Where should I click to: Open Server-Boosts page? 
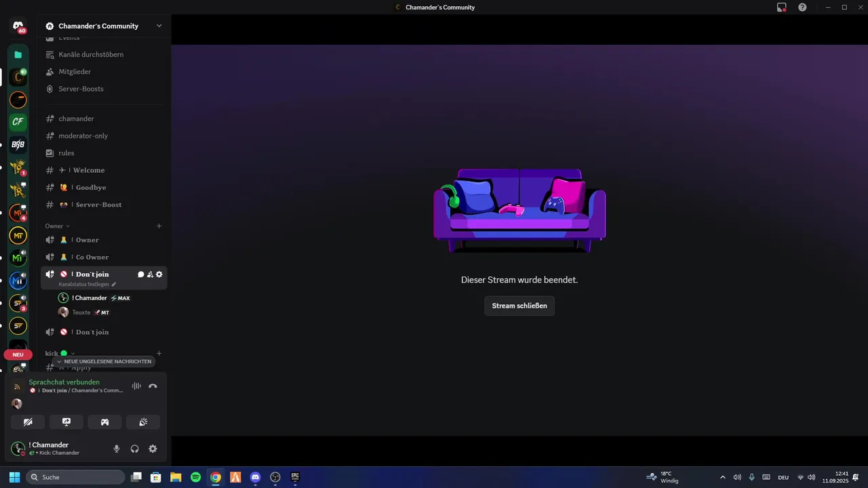[103, 89]
